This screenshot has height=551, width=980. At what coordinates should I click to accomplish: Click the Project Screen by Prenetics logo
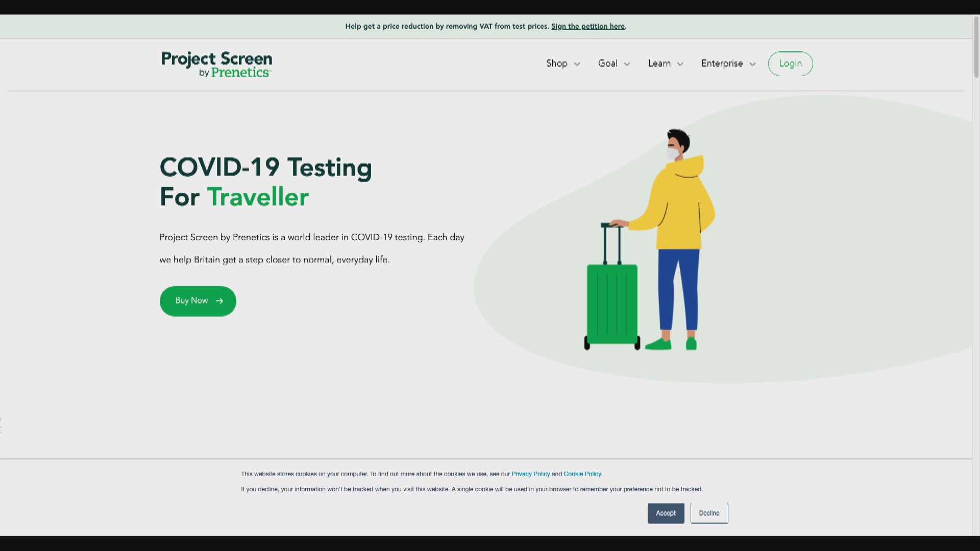coord(216,64)
